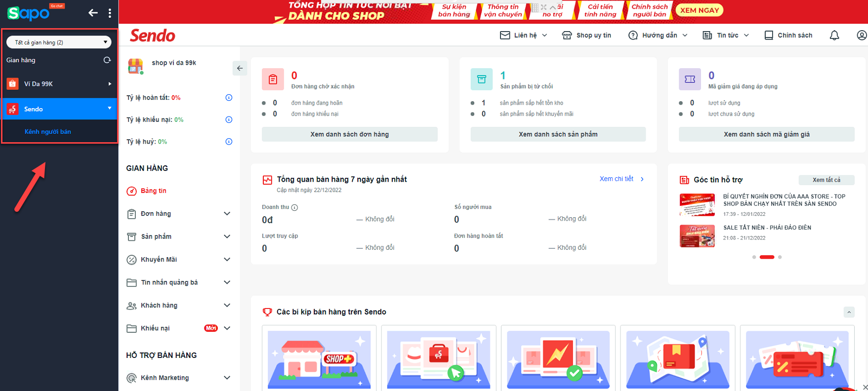
Task: Show info for Tỷ lệ khiếu nại
Action: point(229,119)
